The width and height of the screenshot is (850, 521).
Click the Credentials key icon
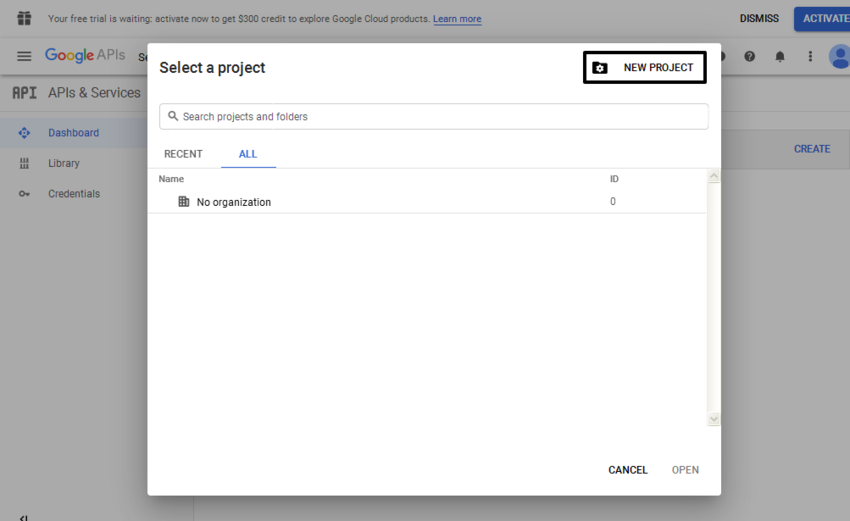tap(24, 194)
